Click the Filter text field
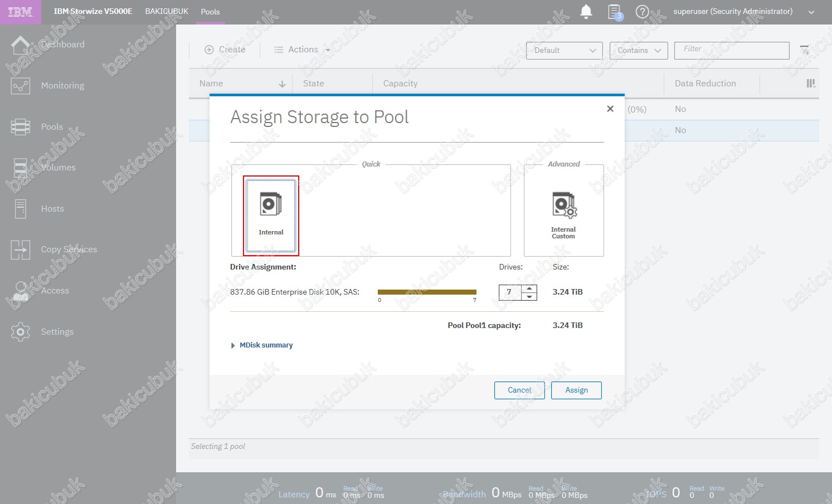The image size is (832, 504). click(x=732, y=50)
